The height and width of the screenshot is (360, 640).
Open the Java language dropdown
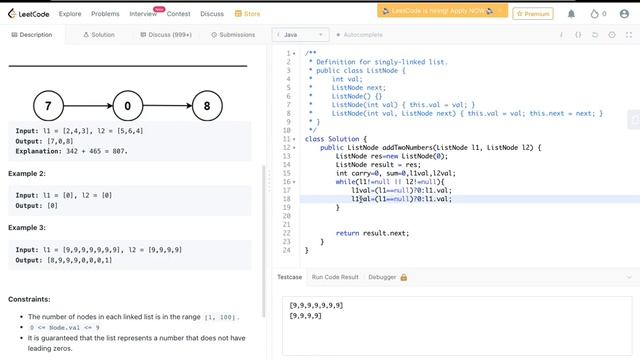click(300, 35)
